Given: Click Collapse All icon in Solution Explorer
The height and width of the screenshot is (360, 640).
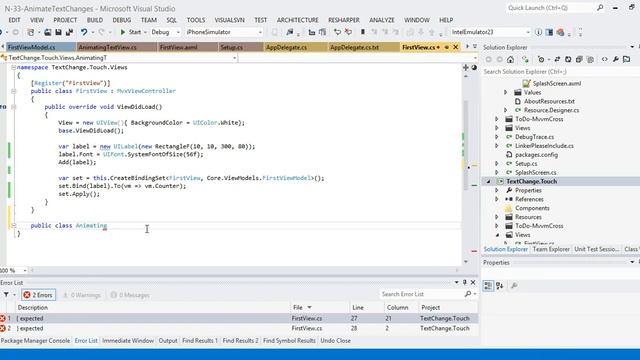Looking at the screenshot, I should (579, 60).
